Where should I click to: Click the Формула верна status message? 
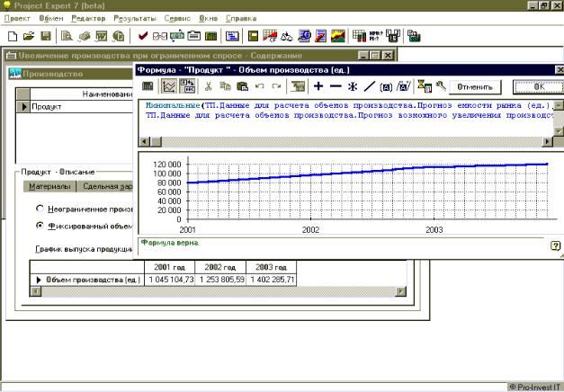click(169, 243)
